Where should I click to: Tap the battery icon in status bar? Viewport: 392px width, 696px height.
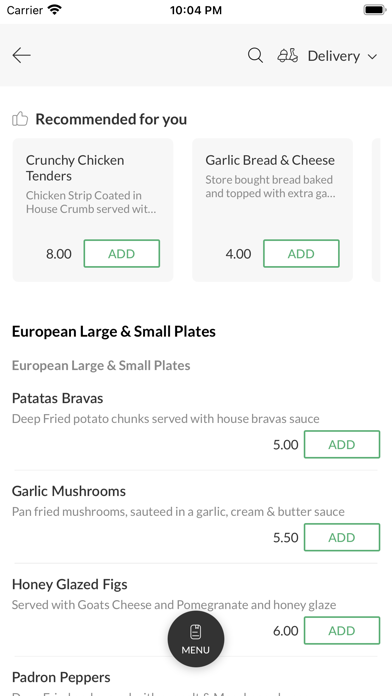click(374, 10)
